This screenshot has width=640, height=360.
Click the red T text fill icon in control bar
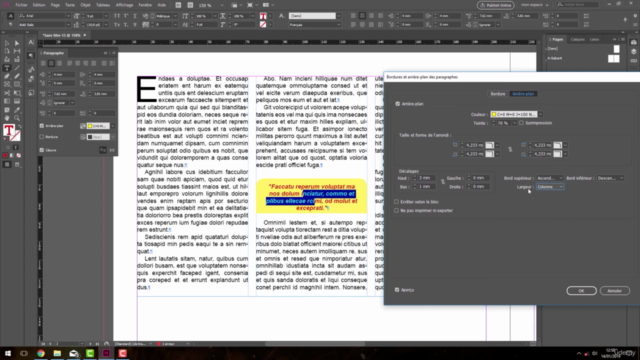pyautogui.click(x=263, y=16)
